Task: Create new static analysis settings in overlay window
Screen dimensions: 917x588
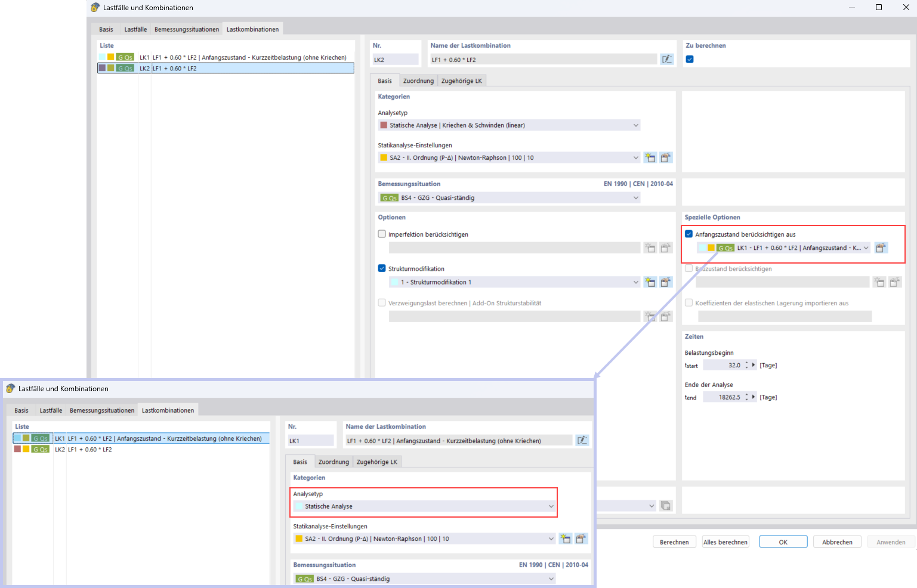Action: coord(565,539)
